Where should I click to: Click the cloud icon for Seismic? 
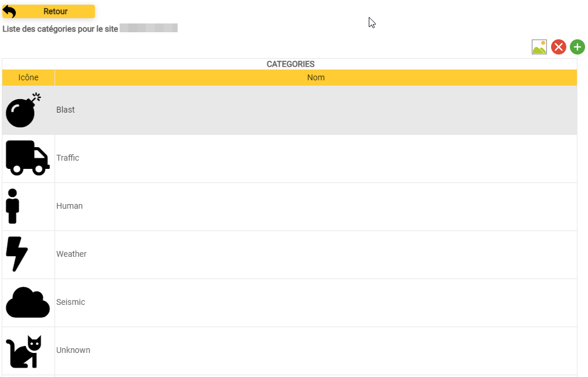28,303
